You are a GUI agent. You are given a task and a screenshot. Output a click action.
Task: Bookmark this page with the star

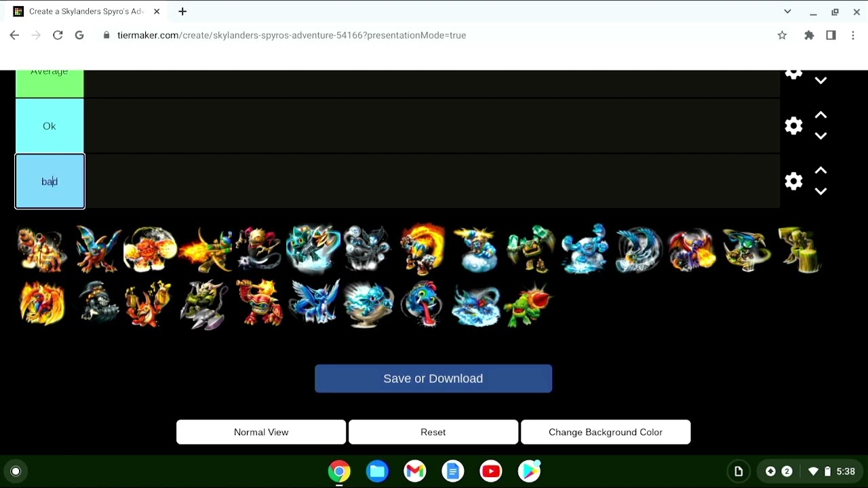(x=782, y=35)
